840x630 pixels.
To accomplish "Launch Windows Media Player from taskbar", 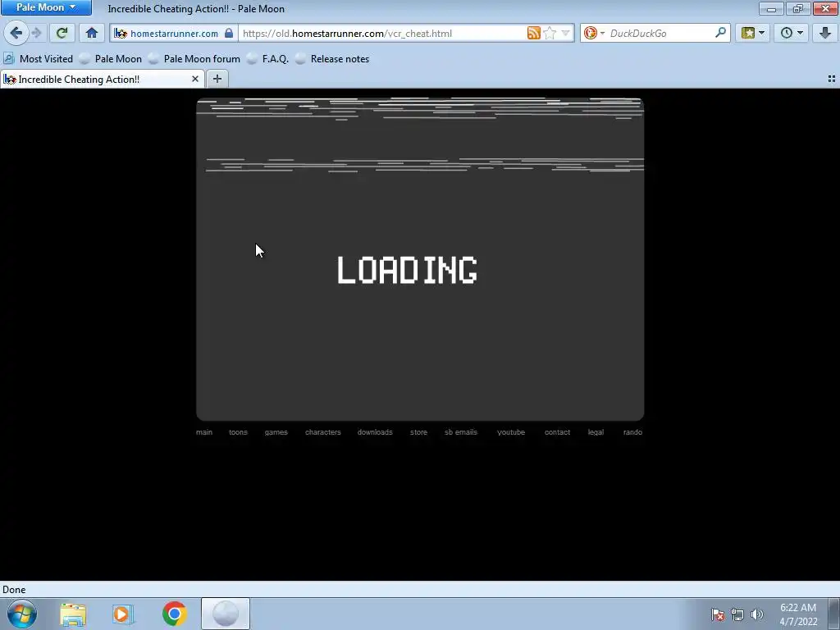I will 121,614.
